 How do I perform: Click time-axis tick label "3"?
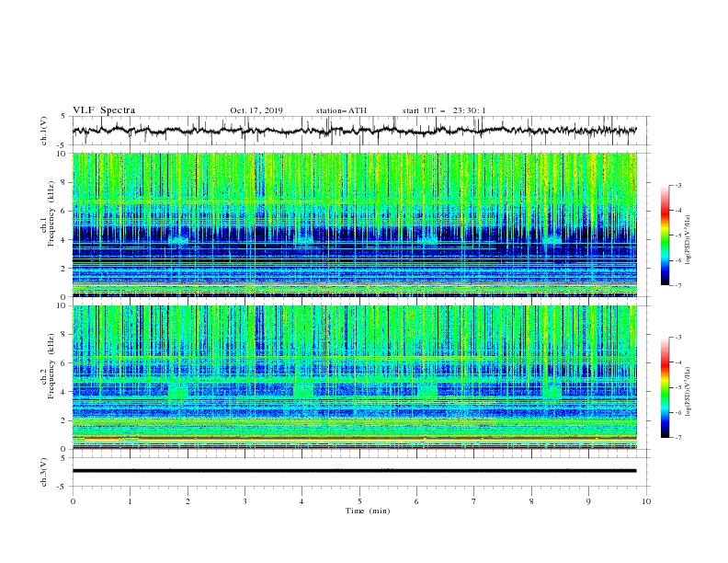click(x=245, y=501)
